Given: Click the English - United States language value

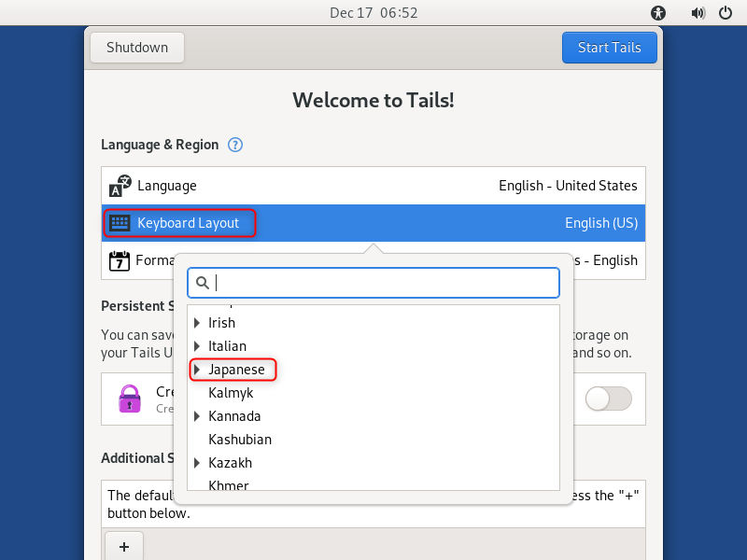Looking at the screenshot, I should 568,186.
